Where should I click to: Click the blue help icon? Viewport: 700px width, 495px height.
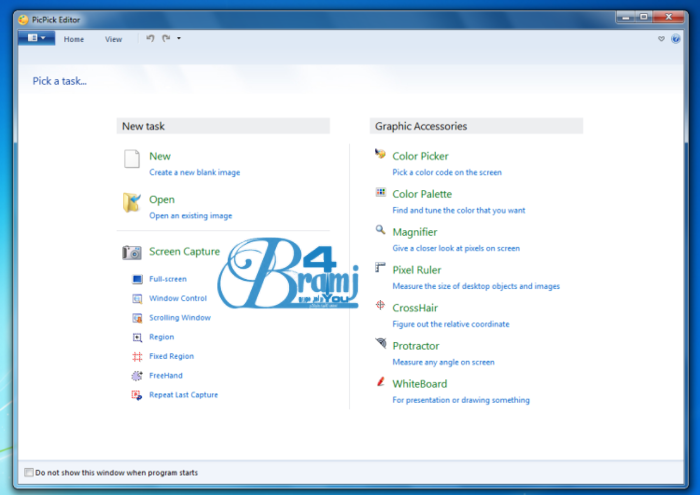(676, 39)
